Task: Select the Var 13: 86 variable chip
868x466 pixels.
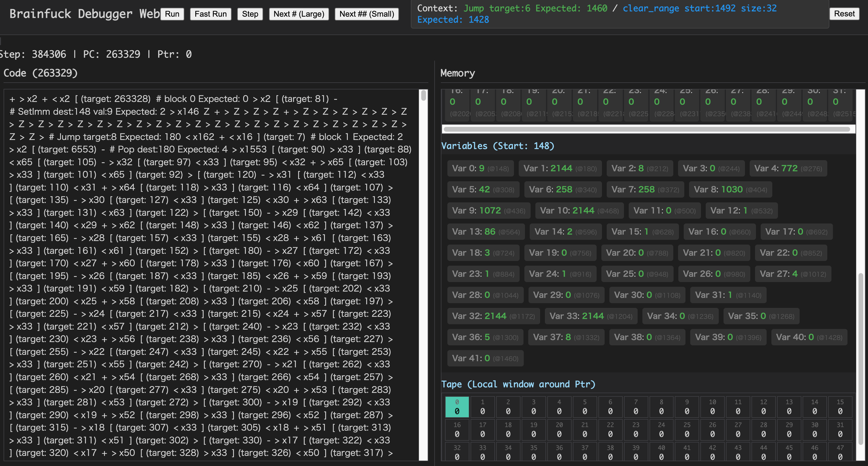Action: coord(485,232)
